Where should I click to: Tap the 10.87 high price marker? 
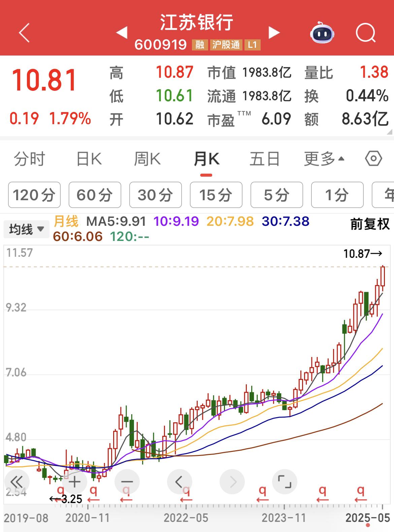(363, 254)
